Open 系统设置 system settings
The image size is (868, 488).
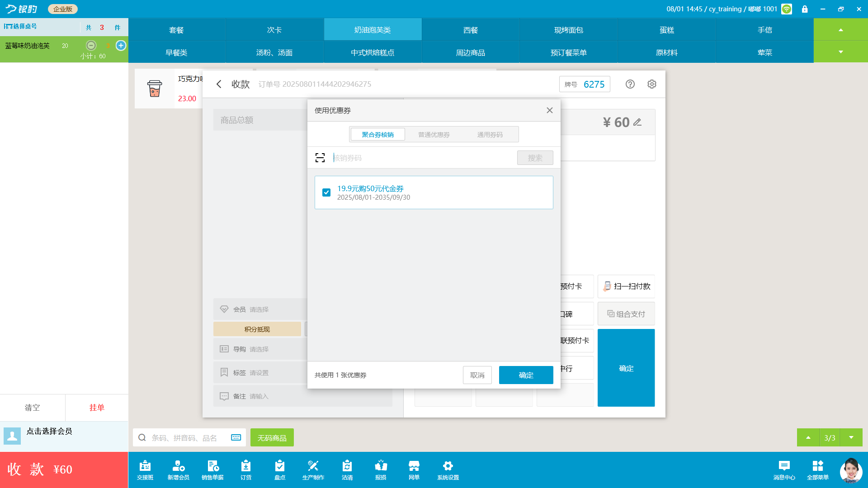448,470
